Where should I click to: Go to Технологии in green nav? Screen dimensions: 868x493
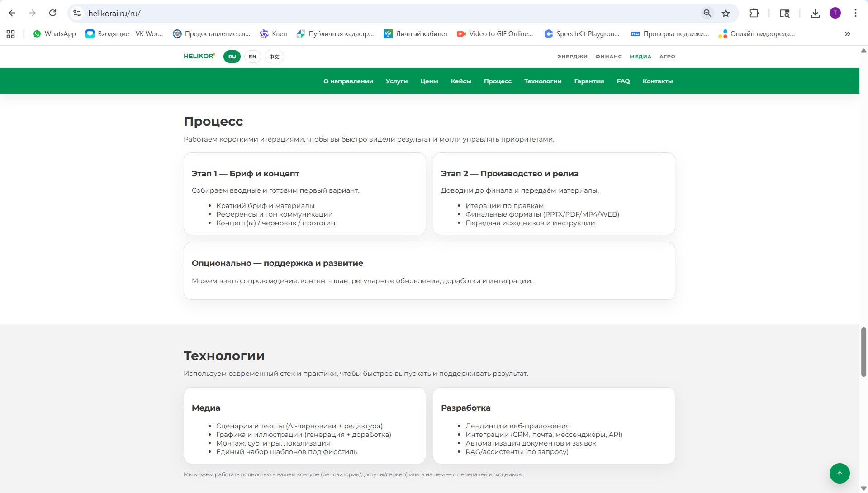pyautogui.click(x=543, y=81)
